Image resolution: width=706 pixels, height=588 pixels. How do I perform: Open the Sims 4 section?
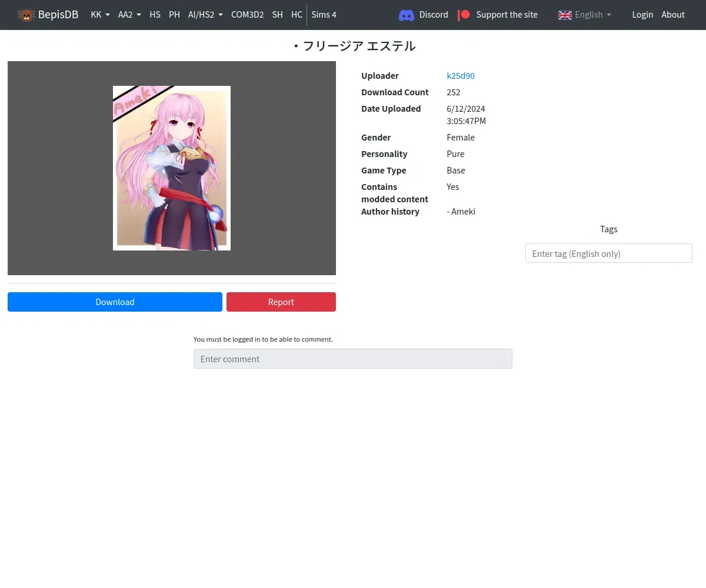click(324, 15)
